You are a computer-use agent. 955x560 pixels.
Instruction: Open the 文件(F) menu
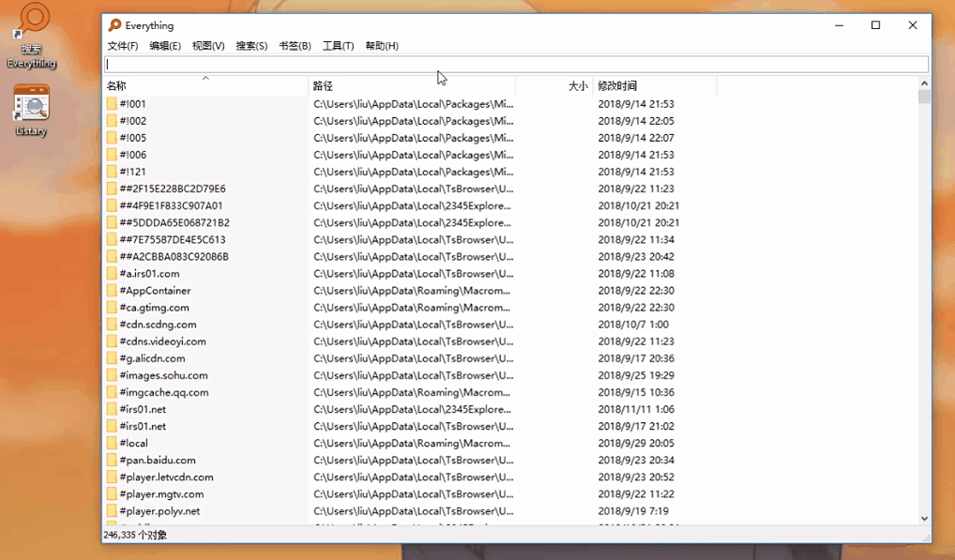coord(122,46)
